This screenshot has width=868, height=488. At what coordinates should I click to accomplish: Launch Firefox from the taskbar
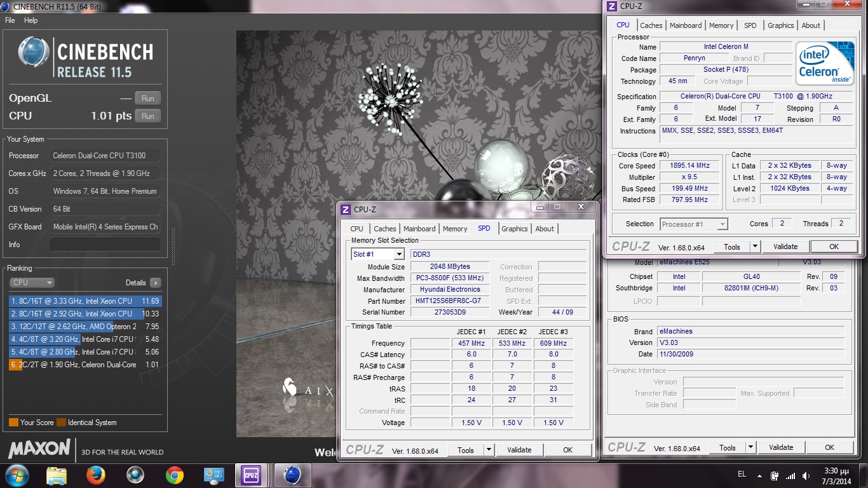[x=95, y=475]
